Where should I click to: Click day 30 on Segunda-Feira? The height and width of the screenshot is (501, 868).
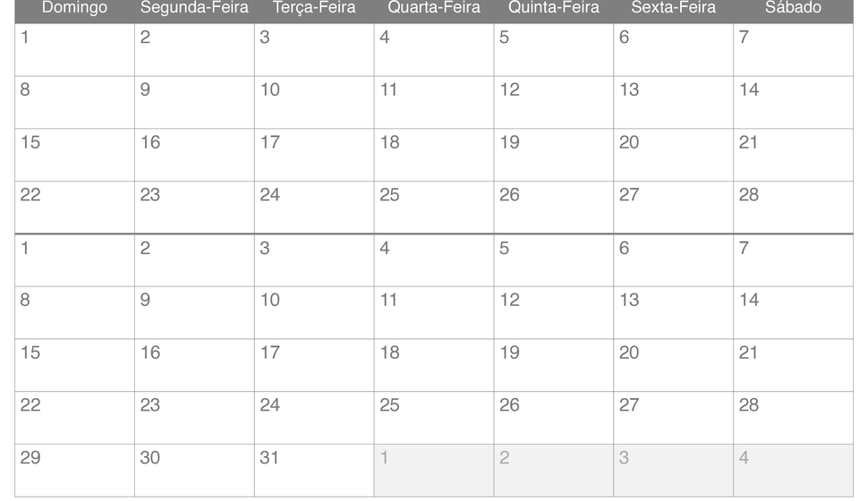click(x=194, y=471)
